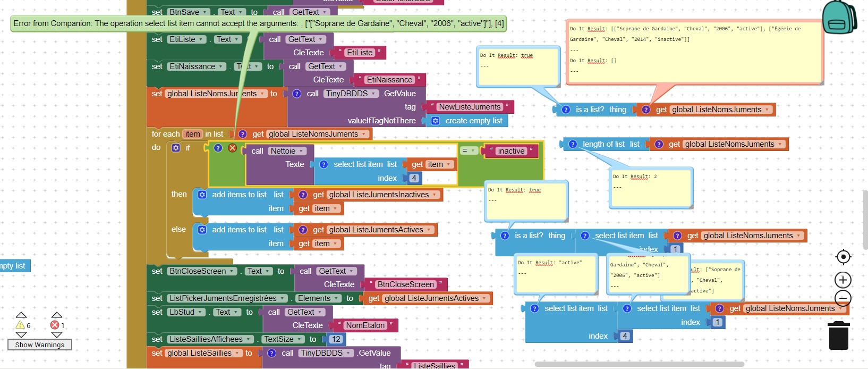868x369 pixels.
Task: Open the backpack icon
Action: click(x=839, y=18)
